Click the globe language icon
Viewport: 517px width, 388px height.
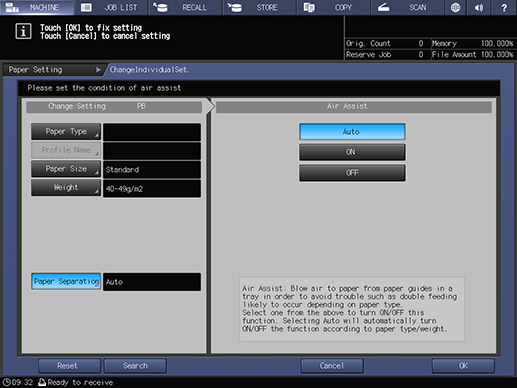pos(455,7)
